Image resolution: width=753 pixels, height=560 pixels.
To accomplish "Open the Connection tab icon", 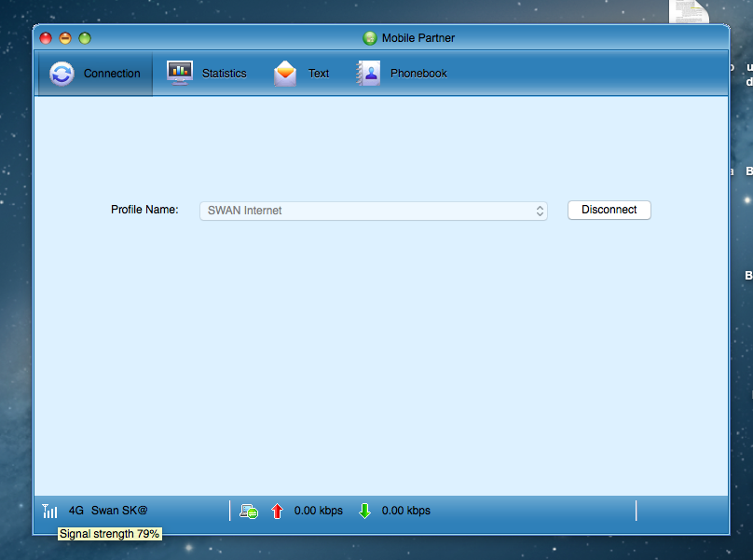I will click(62, 74).
